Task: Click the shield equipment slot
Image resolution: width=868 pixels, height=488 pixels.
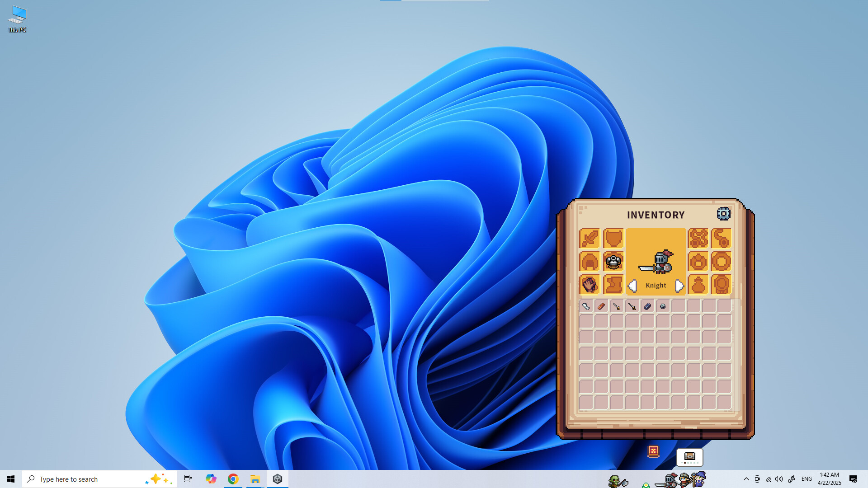Action: [x=613, y=238]
